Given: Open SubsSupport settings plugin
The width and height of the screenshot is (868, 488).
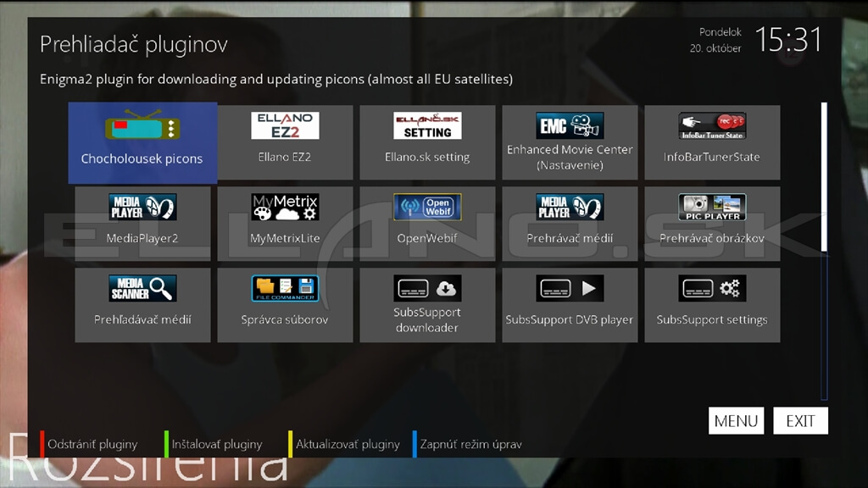Looking at the screenshot, I should pos(712,305).
